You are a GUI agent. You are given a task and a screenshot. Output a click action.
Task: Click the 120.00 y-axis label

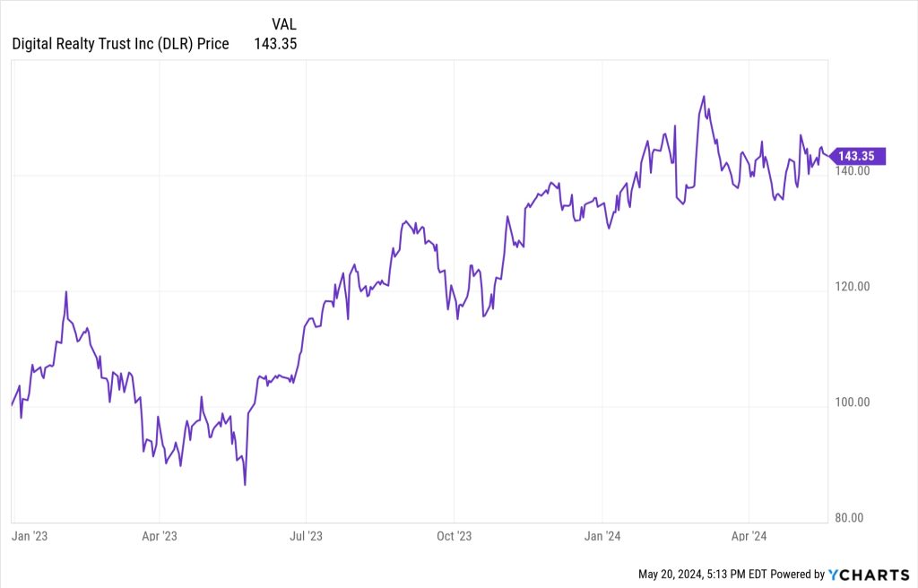point(852,287)
